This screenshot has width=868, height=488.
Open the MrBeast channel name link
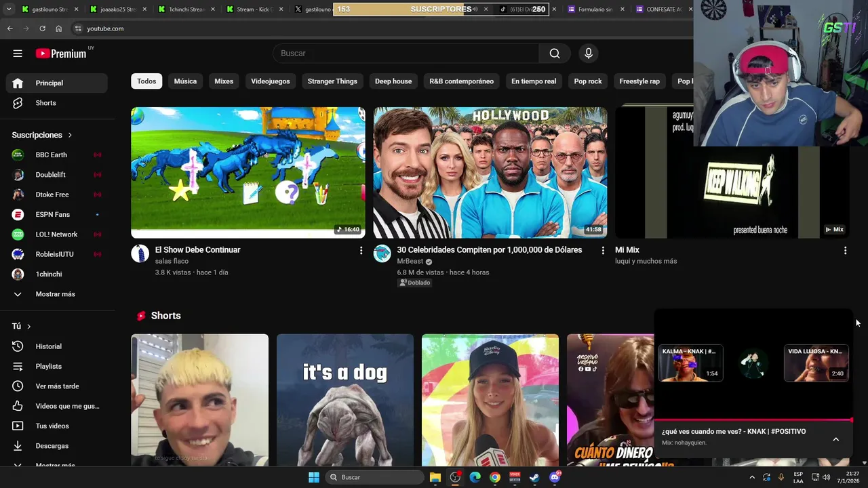tap(410, 261)
